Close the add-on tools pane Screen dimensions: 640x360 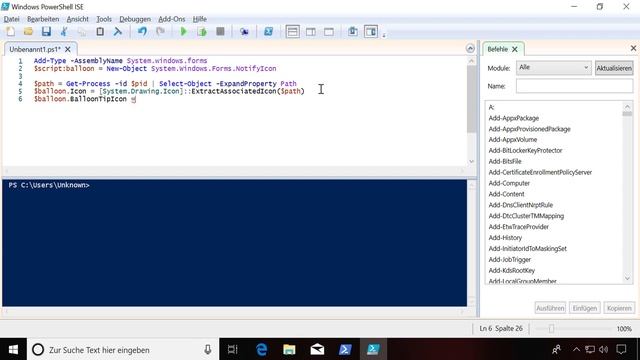(x=633, y=48)
